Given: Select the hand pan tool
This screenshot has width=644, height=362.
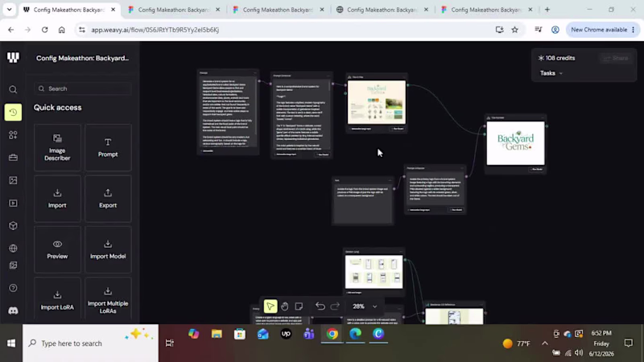Looking at the screenshot, I should click(285, 306).
